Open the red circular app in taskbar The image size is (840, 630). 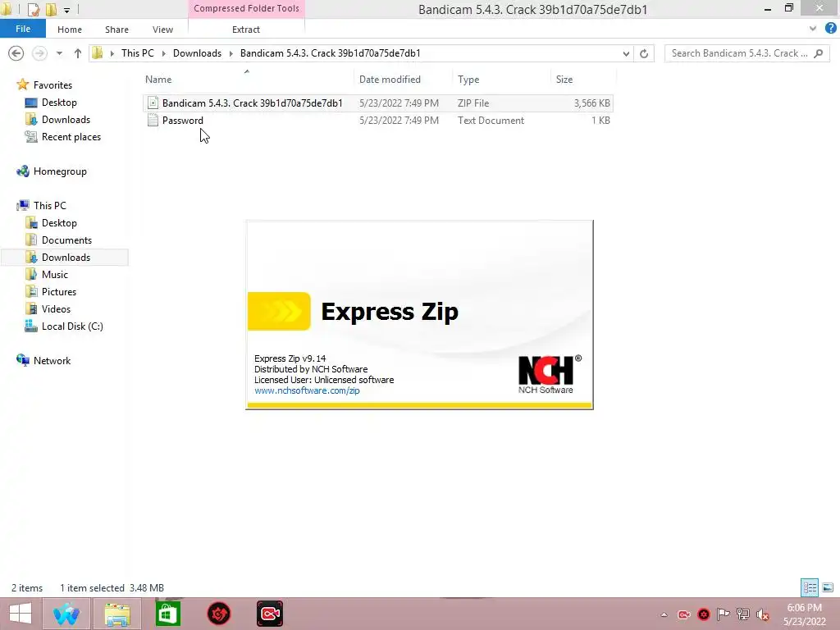[218, 614]
